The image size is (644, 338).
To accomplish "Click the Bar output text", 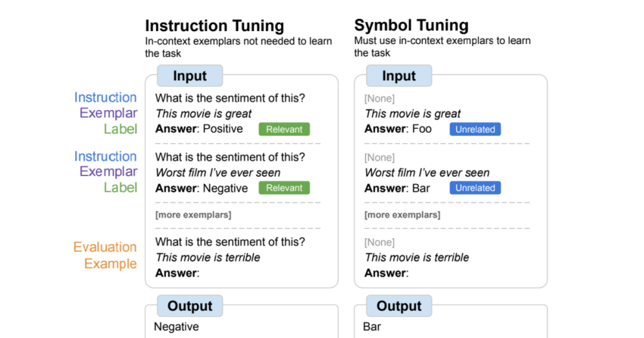I will [x=372, y=327].
